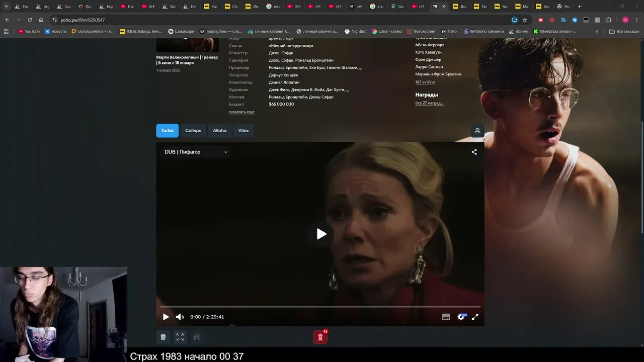This screenshot has height=362, width=644.
Task: Open the Color - Dialed bookmark
Action: [387, 31]
